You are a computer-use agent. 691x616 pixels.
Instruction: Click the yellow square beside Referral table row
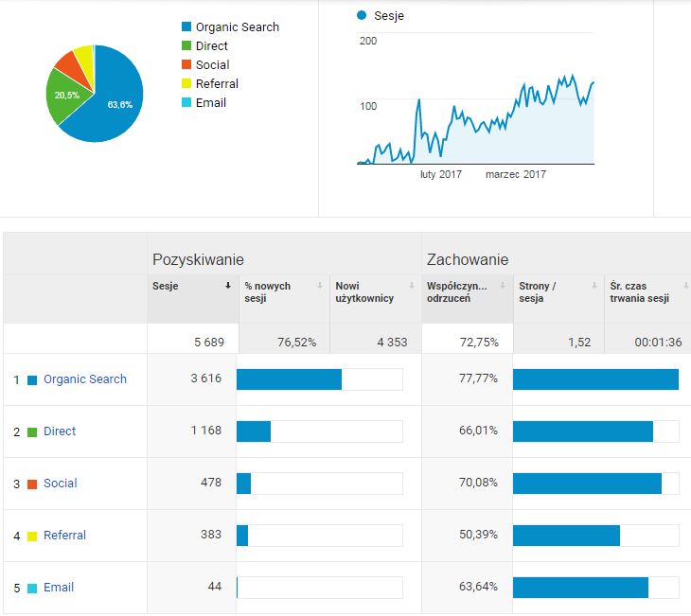click(x=32, y=537)
